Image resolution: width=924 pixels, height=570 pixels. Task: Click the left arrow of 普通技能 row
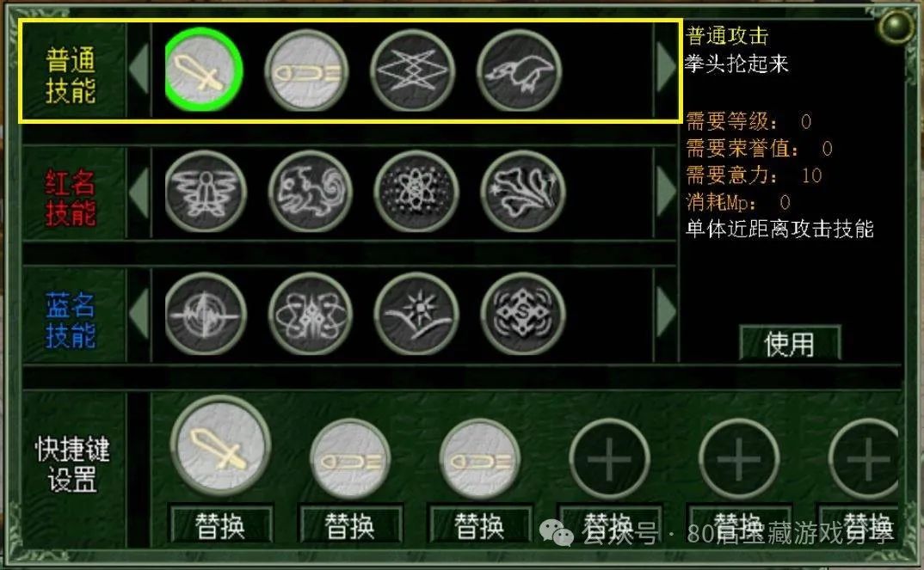click(x=139, y=70)
